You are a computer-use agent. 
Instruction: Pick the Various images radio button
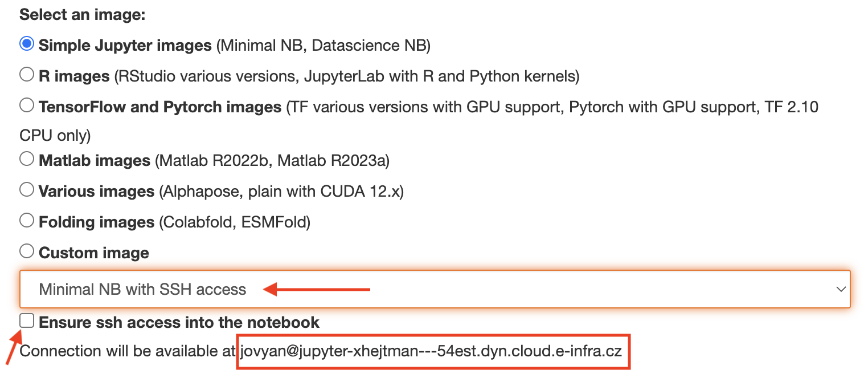tap(27, 190)
